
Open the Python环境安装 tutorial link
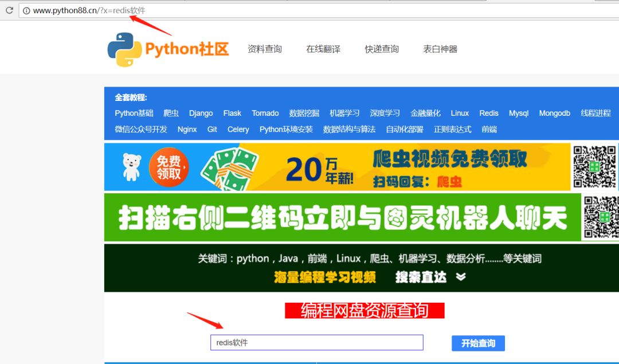pyautogui.click(x=286, y=130)
